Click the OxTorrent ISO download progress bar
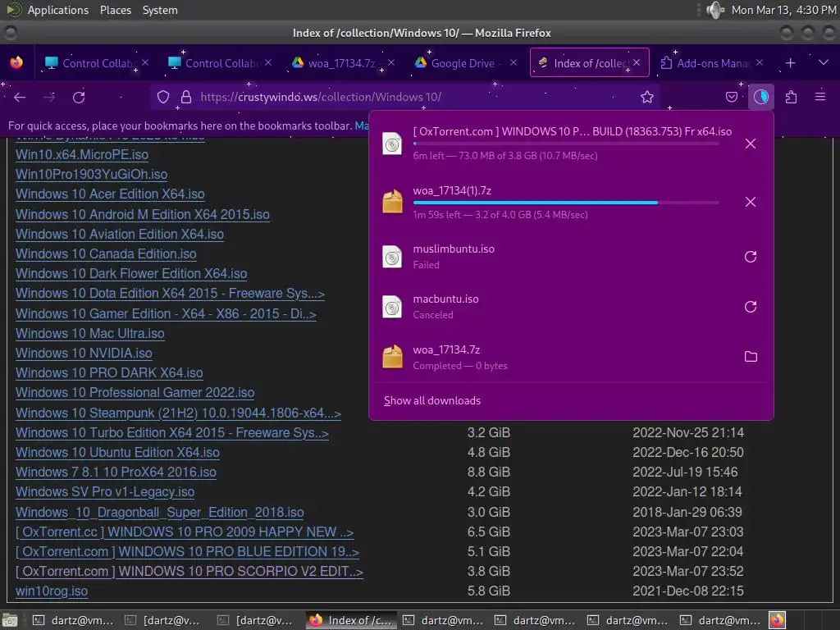 click(x=566, y=144)
